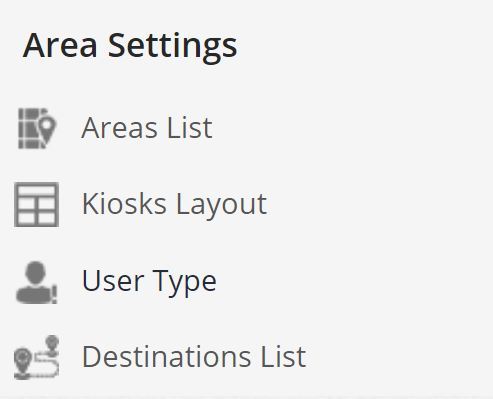Viewport: 493px width, 399px height.
Task: Click the Kiosks Layout grid icon
Action: [37, 204]
